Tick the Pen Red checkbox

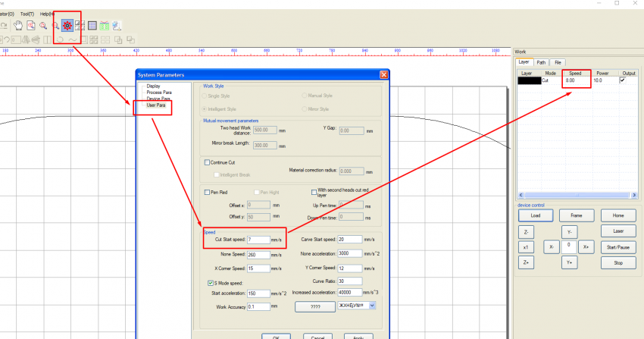[208, 192]
